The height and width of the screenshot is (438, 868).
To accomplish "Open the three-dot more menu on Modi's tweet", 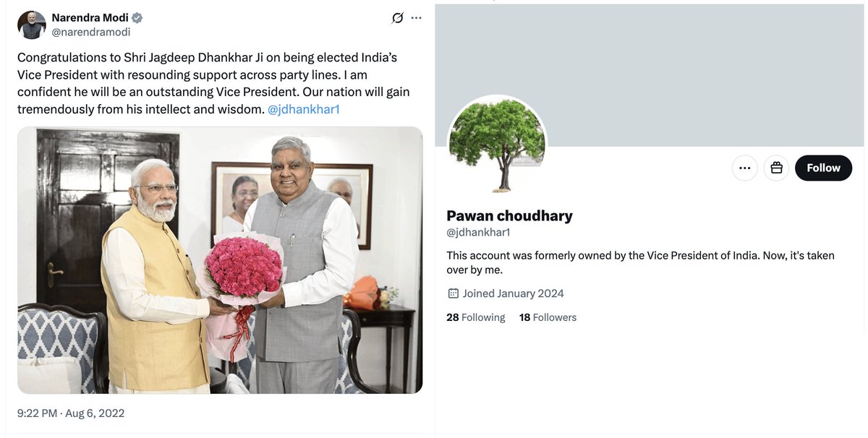I will tap(416, 18).
